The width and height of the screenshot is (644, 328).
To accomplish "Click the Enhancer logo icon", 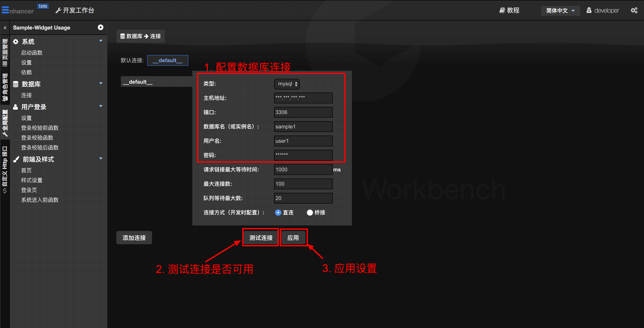I will pos(5,10).
